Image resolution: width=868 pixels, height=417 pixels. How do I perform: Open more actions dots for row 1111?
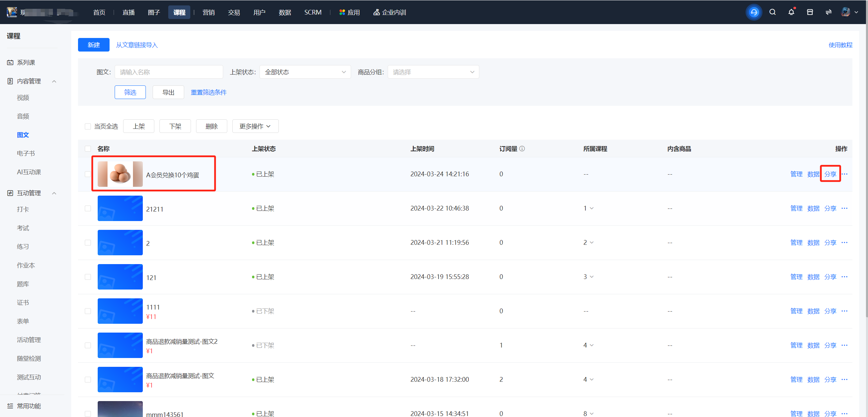pyautogui.click(x=845, y=311)
